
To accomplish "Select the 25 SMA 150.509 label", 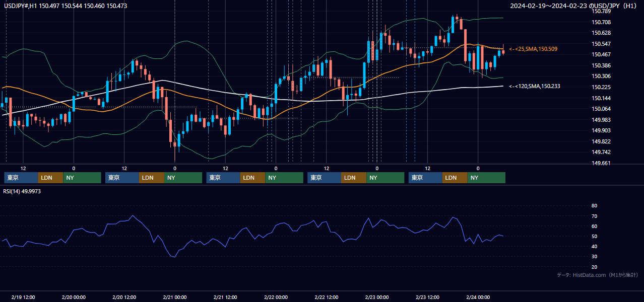I will coord(533,49).
